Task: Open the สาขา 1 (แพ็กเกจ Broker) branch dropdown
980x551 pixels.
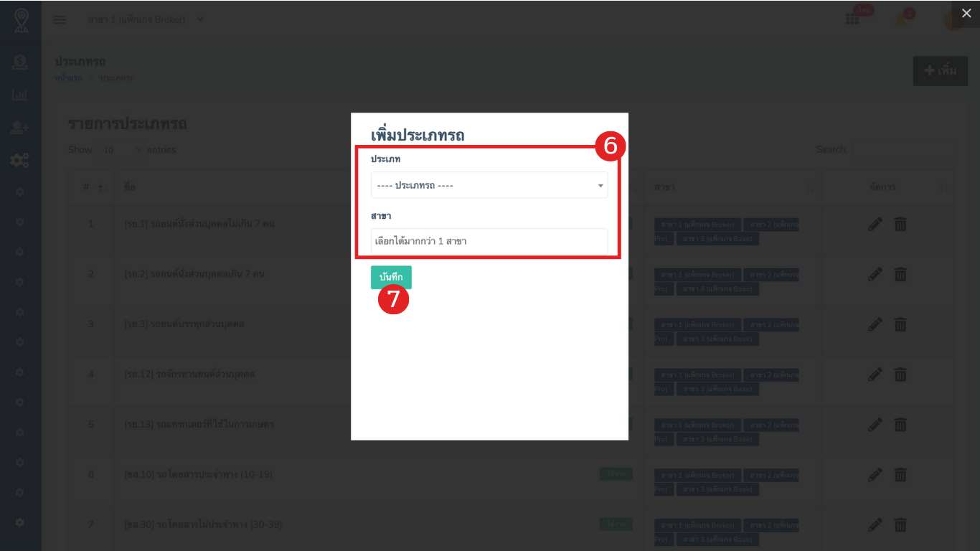Action: tap(145, 19)
